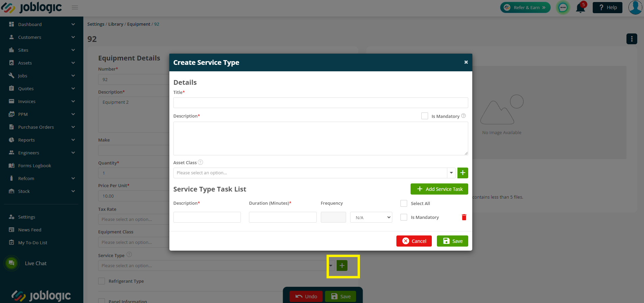The image size is (644, 303).
Task: Click the green plus beside Asset Class
Action: 463,173
